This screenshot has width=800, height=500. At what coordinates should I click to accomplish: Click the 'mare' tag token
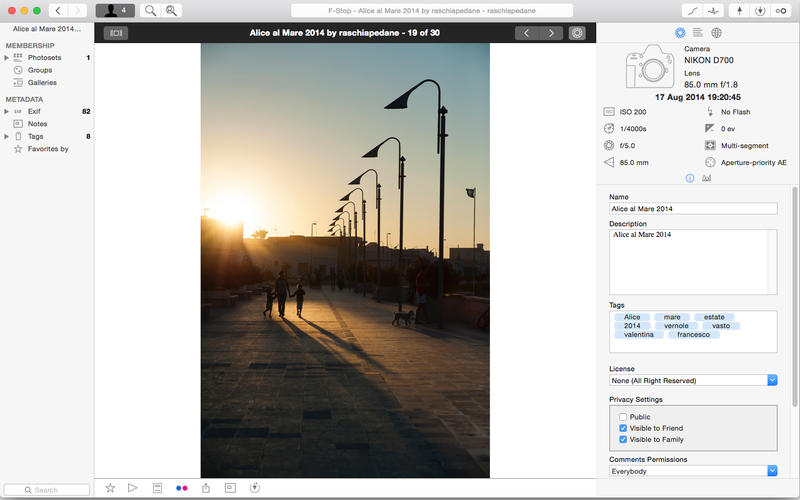tap(672, 317)
